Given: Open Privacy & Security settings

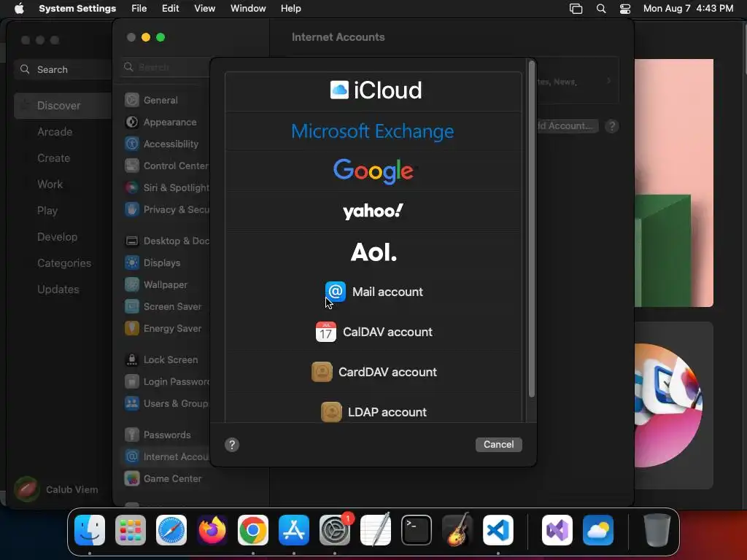Looking at the screenshot, I should [x=166, y=209].
